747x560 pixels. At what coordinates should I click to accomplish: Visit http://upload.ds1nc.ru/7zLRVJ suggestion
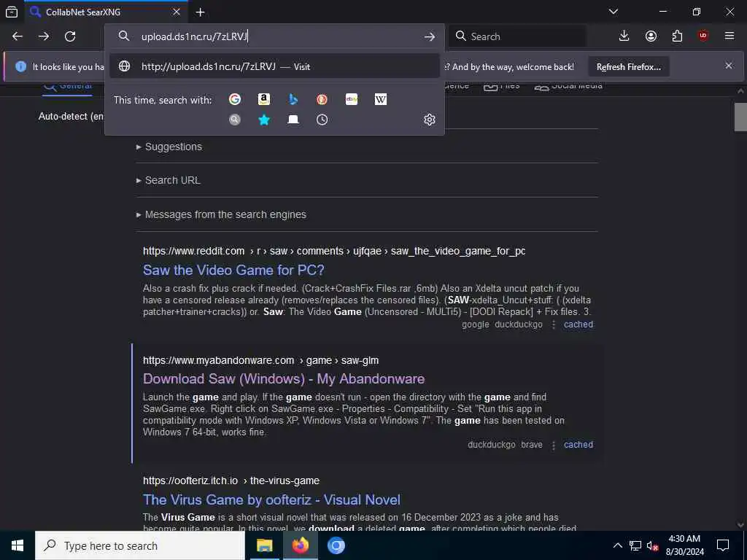pos(274,66)
